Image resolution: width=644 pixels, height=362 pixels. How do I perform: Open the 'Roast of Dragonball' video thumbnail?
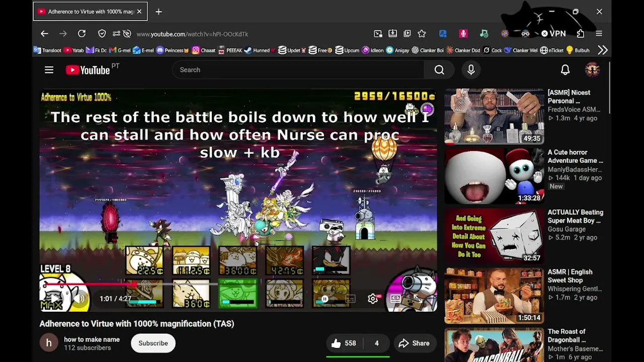click(x=494, y=345)
